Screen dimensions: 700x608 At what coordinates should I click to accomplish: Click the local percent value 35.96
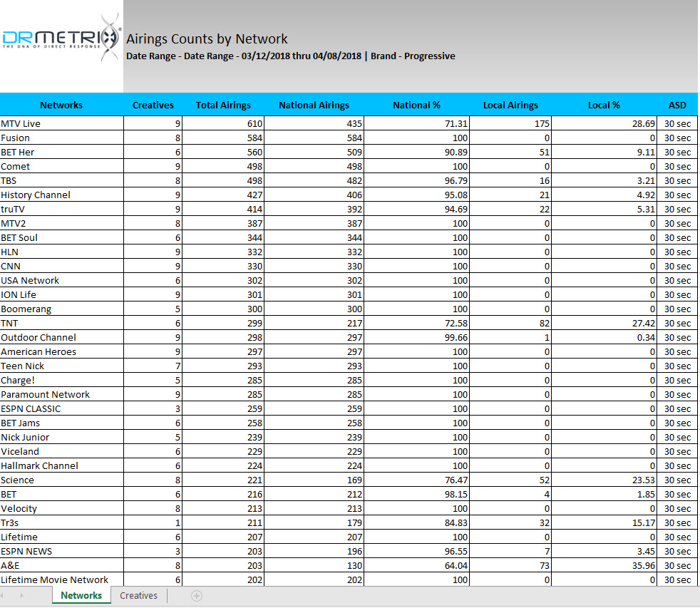pyautogui.click(x=604, y=566)
